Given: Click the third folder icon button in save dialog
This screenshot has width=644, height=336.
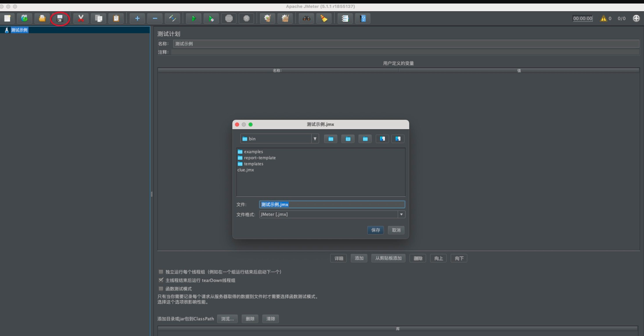Looking at the screenshot, I should pyautogui.click(x=365, y=139).
